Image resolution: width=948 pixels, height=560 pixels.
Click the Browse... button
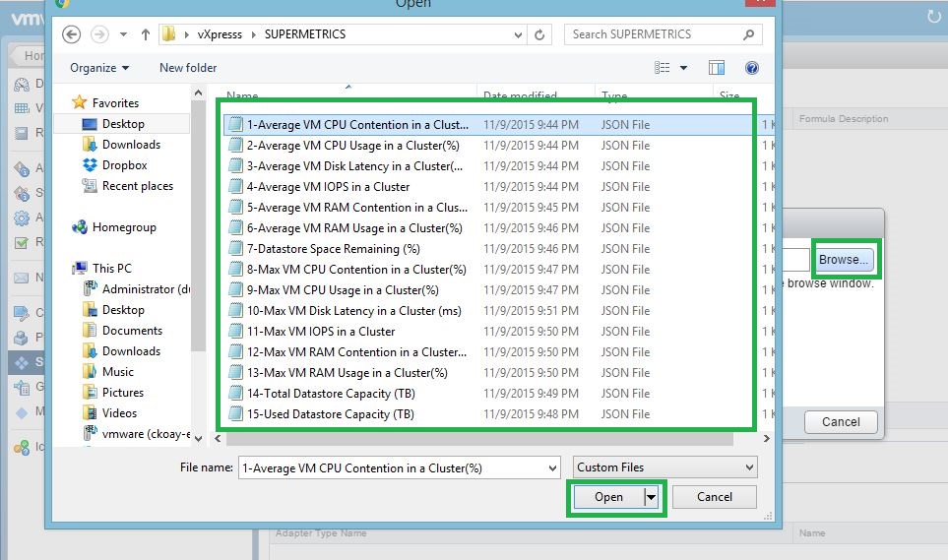point(845,260)
